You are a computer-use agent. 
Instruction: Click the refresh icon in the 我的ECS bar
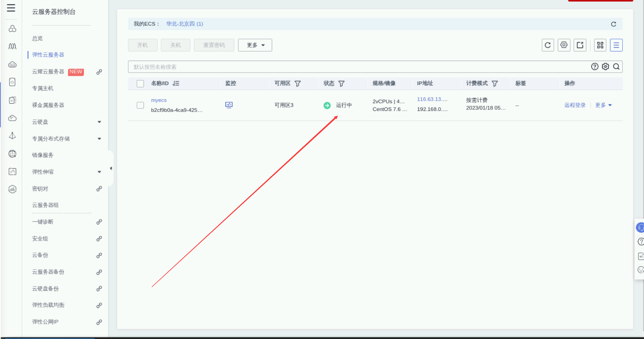tap(614, 24)
